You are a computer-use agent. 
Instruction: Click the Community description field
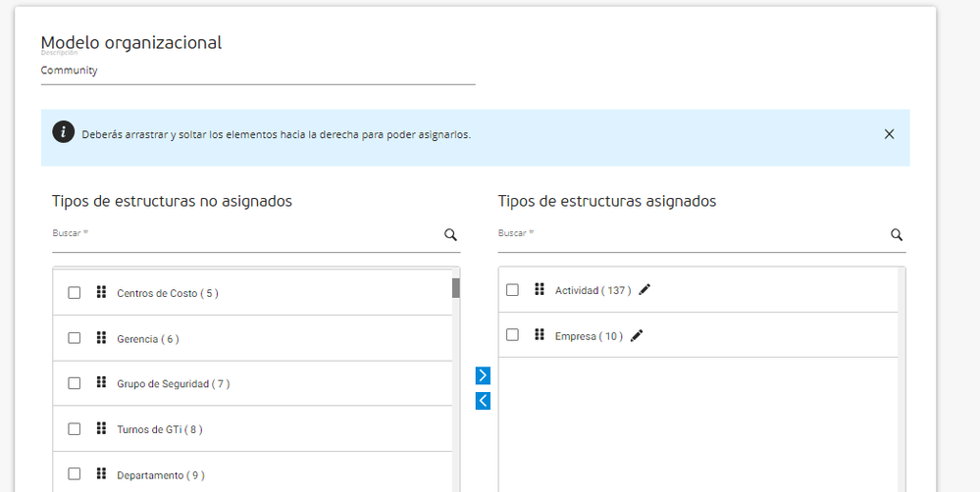(x=257, y=72)
